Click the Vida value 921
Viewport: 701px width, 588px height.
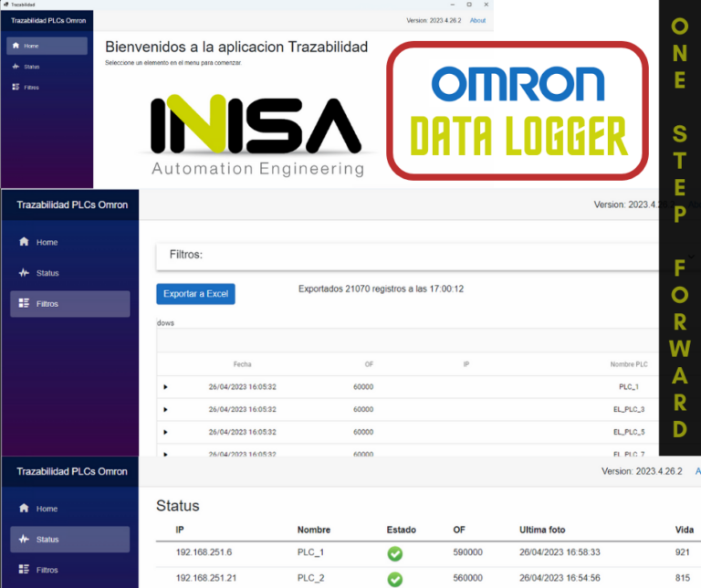pos(683,552)
